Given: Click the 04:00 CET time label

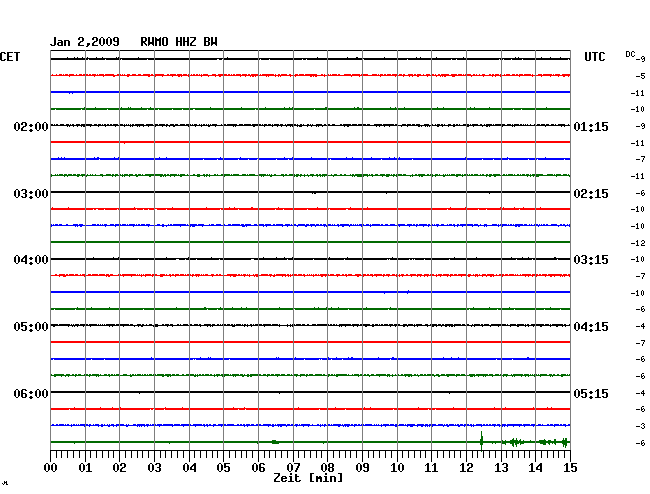Looking at the screenshot, I should coord(31,260).
